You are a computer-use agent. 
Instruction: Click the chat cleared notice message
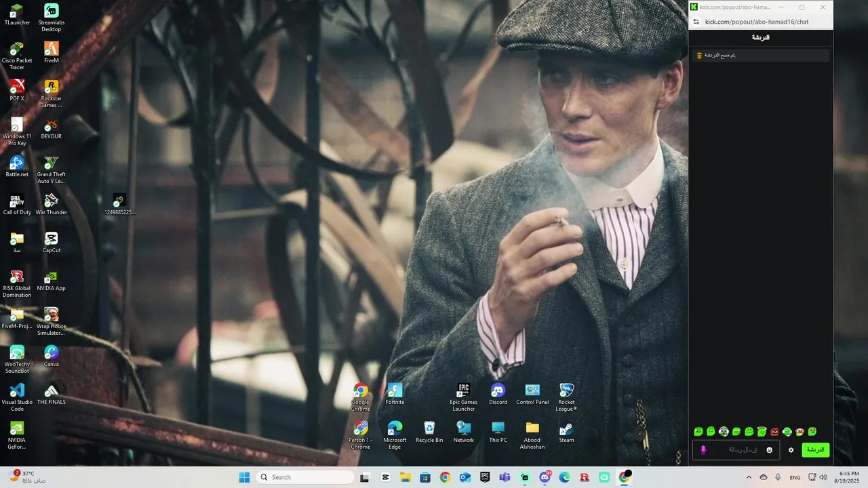[x=759, y=56]
